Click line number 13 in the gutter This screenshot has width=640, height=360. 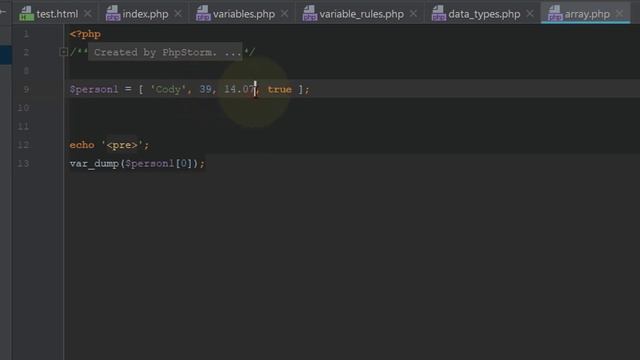(23, 164)
